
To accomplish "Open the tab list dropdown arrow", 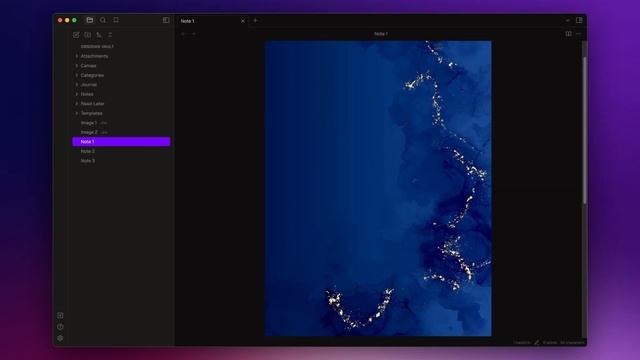I will [x=568, y=20].
